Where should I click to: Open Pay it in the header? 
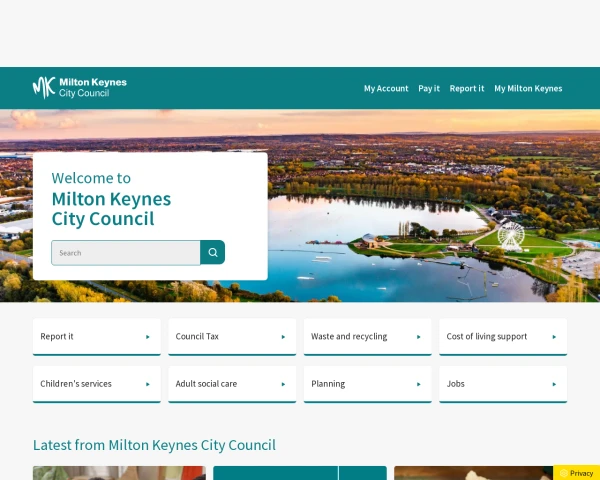pyautogui.click(x=429, y=88)
